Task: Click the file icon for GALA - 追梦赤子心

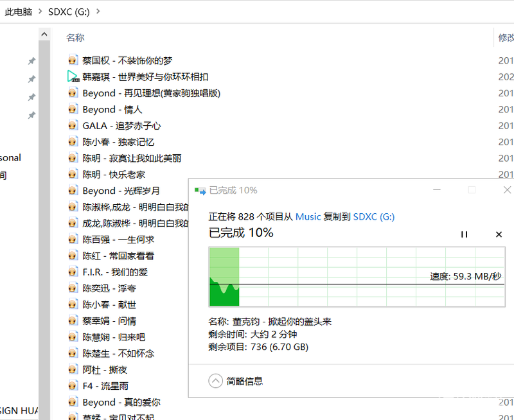Action: point(73,125)
